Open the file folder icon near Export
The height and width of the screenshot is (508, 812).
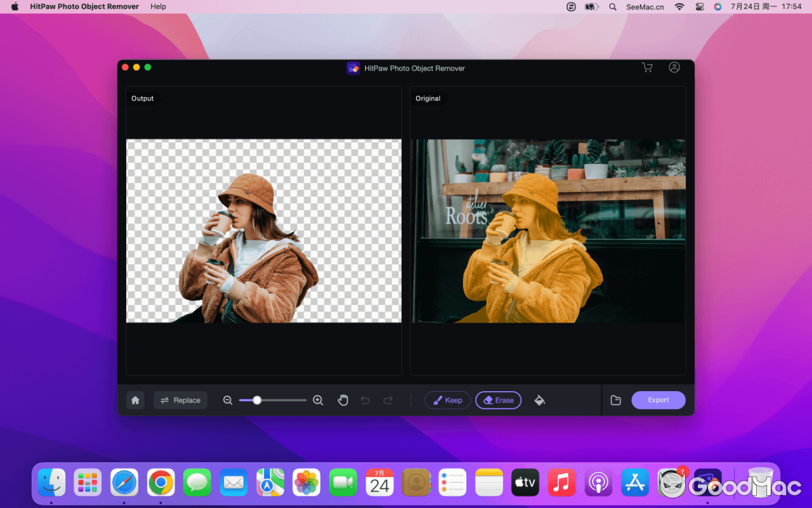pyautogui.click(x=615, y=400)
